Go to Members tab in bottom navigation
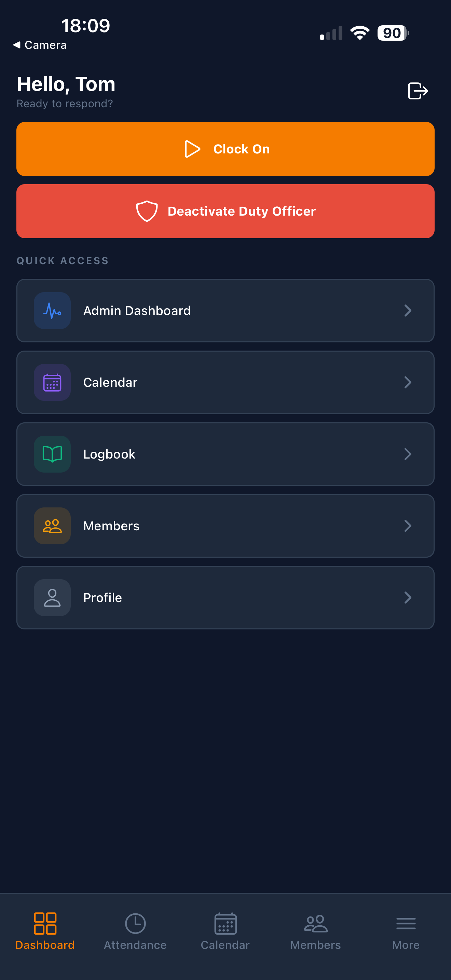Screen dimensions: 451x980 click(x=316, y=932)
